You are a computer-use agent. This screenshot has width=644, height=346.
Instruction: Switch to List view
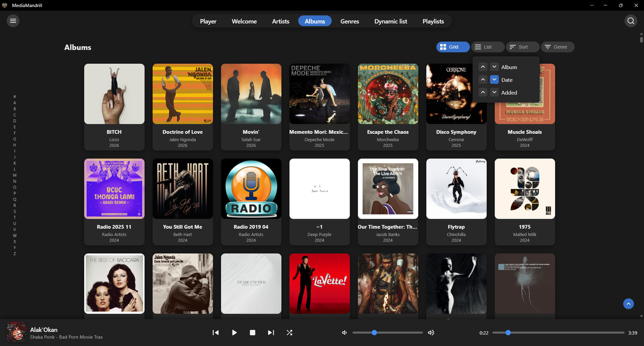click(488, 47)
